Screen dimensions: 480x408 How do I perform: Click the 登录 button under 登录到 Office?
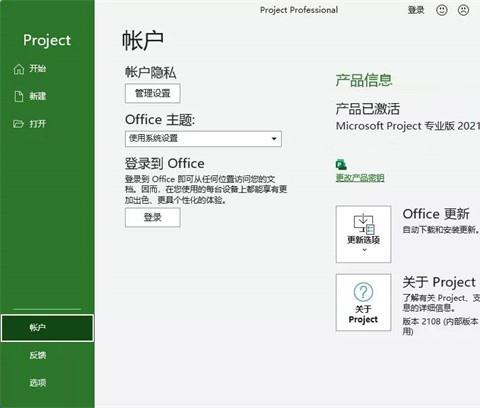click(153, 218)
